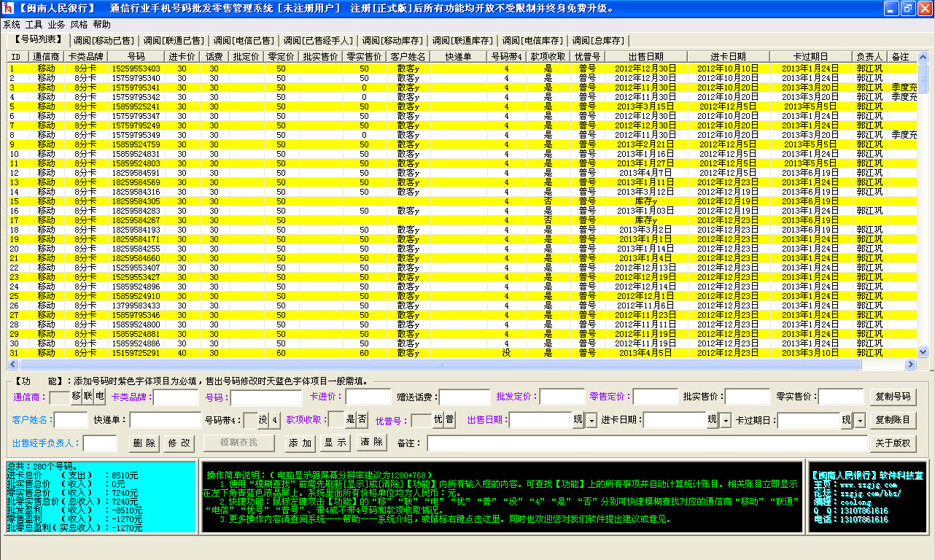Click the 出售日期 column header

645,56
